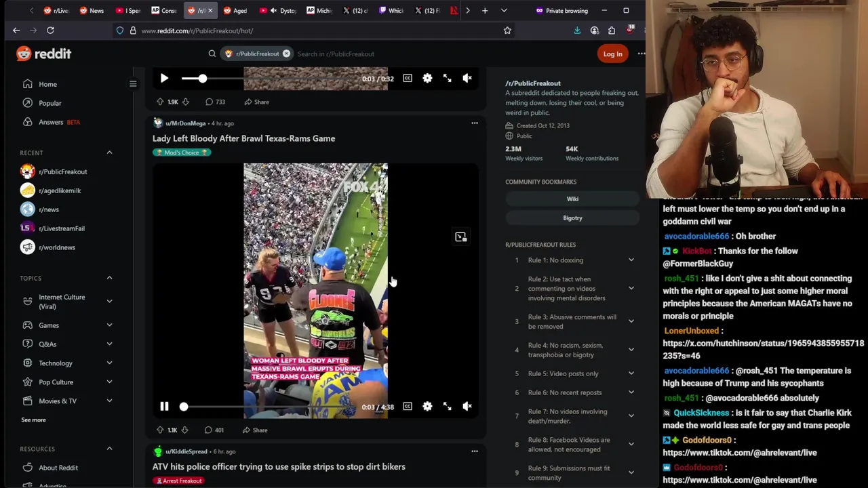Open overflow menu for MrDonMega's post
Viewport: 868px width, 488px height.
pos(475,123)
